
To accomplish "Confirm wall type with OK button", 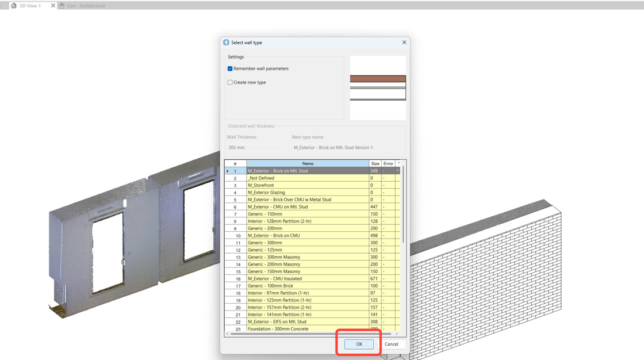I will [x=359, y=344].
